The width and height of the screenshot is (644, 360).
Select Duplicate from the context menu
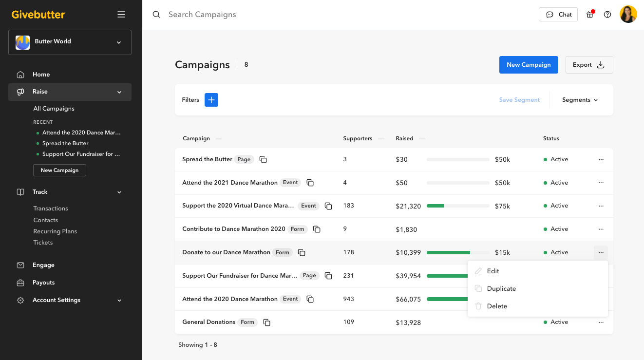(x=537, y=288)
